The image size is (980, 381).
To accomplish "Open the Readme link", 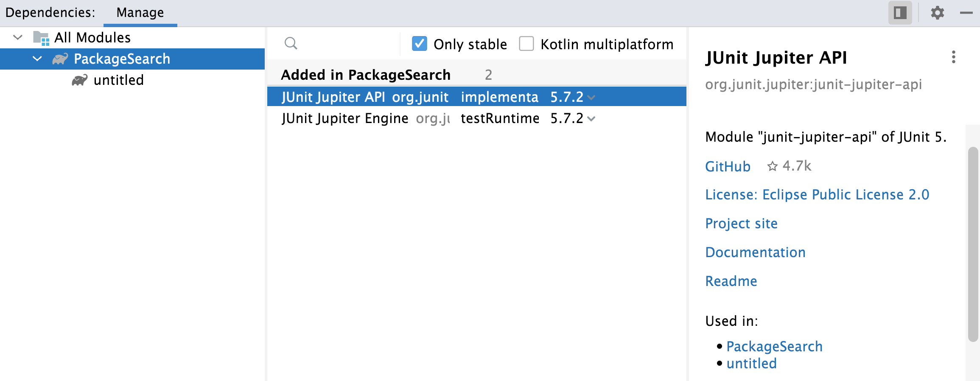I will coord(731,281).
